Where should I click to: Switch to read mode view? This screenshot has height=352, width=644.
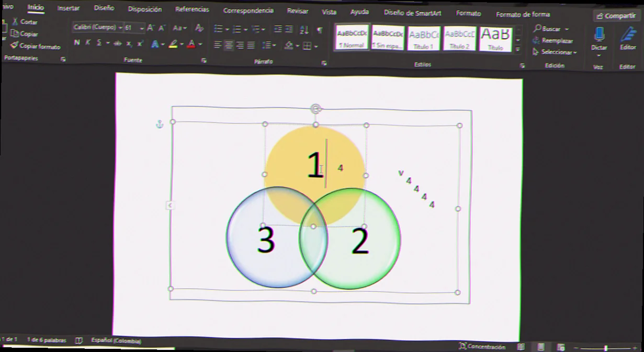[x=521, y=347]
